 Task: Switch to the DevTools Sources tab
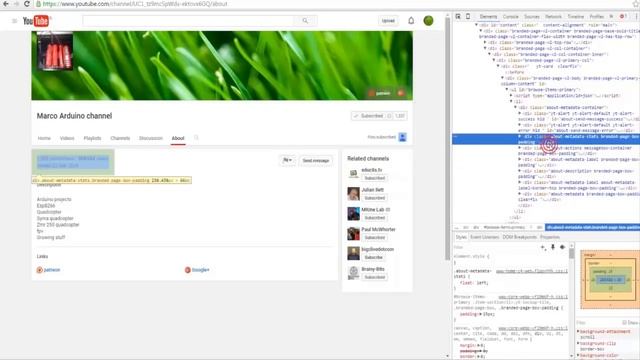[531, 16]
